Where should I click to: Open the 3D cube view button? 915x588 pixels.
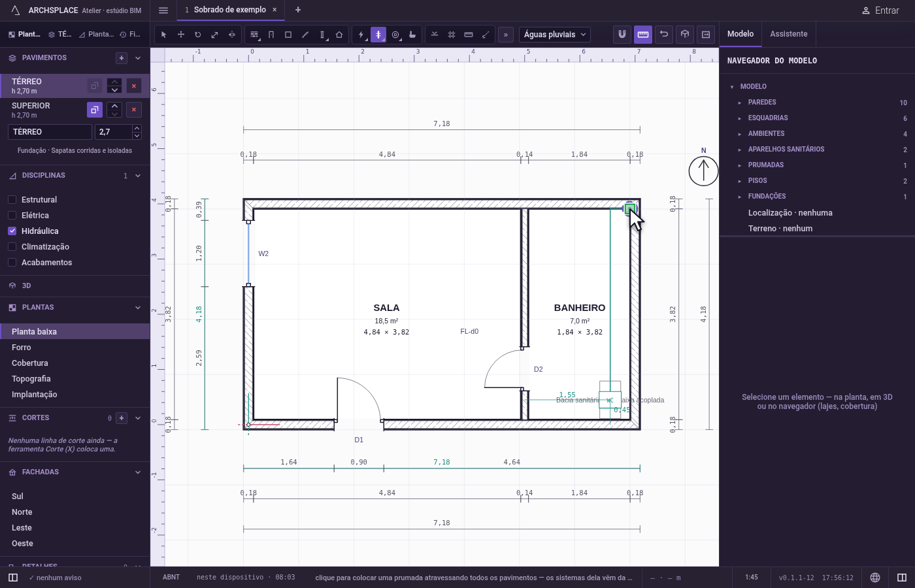point(685,34)
